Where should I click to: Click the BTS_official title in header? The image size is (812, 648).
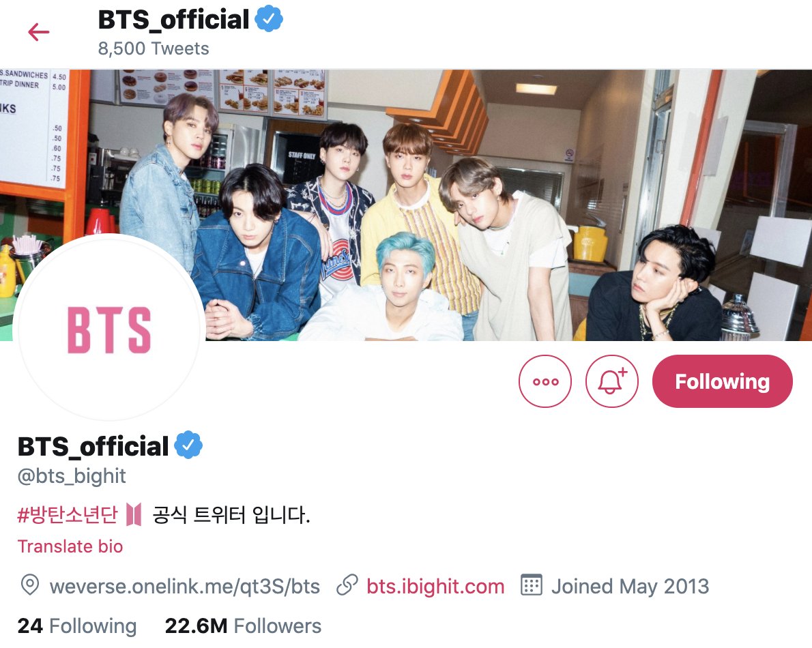click(174, 20)
